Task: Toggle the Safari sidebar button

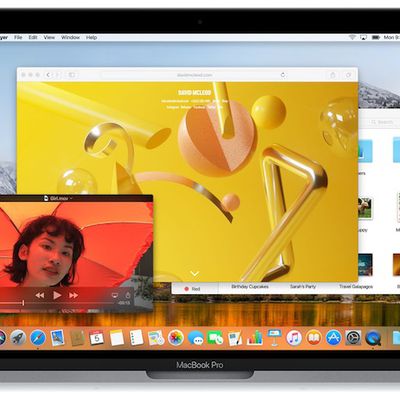Action: (72, 75)
